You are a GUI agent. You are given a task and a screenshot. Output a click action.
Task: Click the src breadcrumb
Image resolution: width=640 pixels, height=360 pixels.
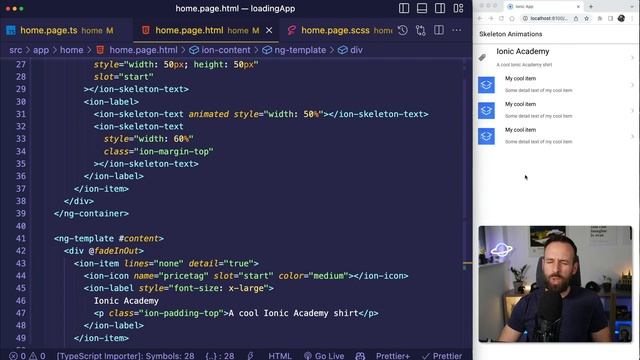pos(16,50)
